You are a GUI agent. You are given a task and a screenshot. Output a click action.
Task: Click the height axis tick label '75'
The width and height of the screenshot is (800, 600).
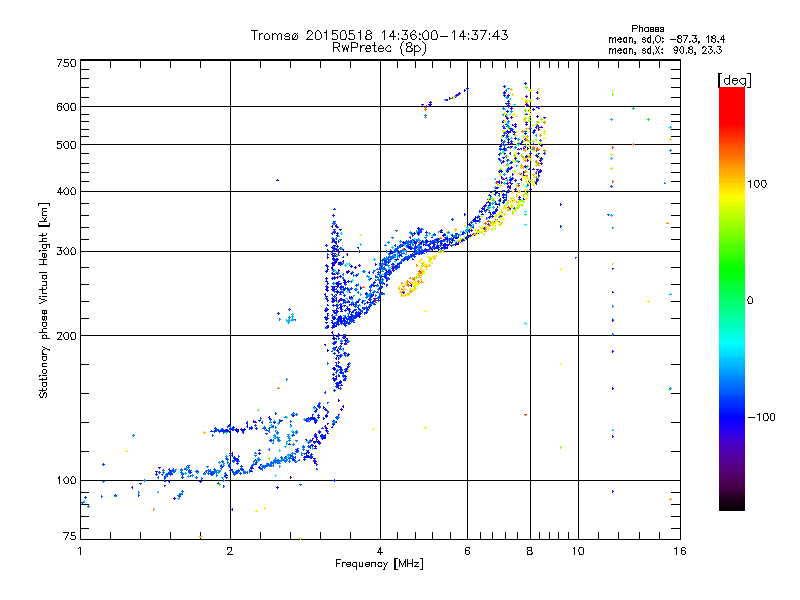point(70,536)
